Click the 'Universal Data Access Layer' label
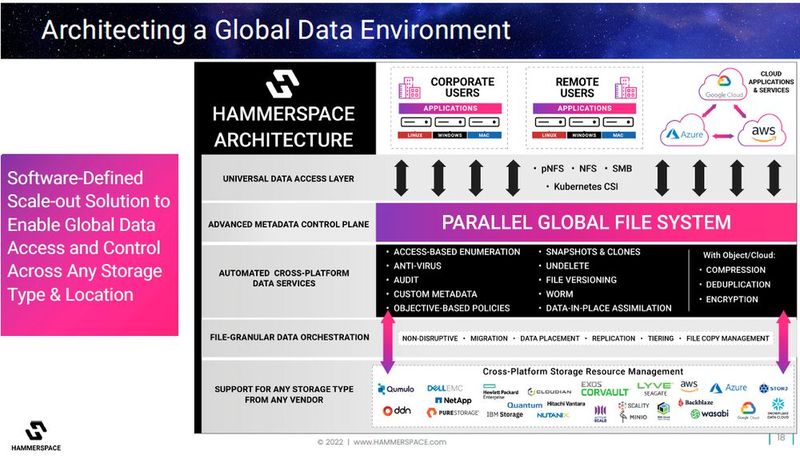 coord(288,178)
